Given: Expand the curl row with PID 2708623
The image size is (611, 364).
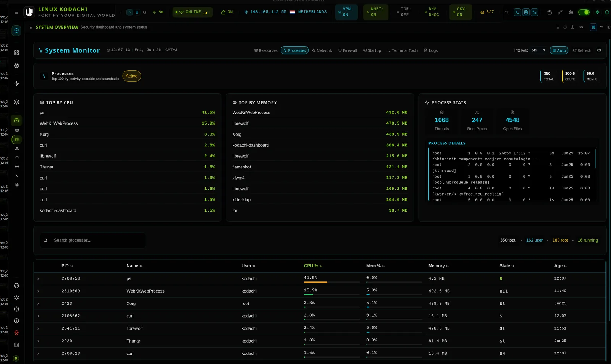Looking at the screenshot, I should (x=38, y=354).
